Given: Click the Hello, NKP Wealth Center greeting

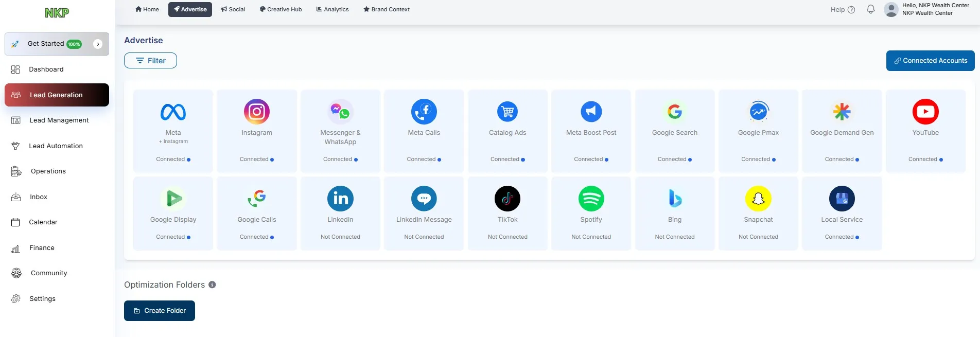Looking at the screenshot, I should [x=935, y=6].
